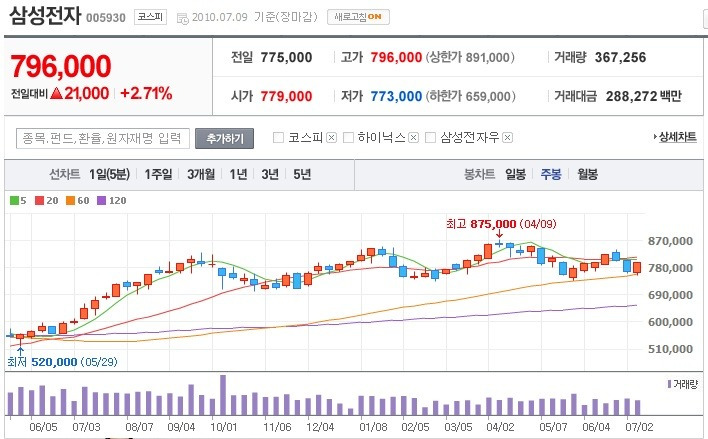
Task: Switch to 월봉 monthly candle chart
Action: (587, 174)
